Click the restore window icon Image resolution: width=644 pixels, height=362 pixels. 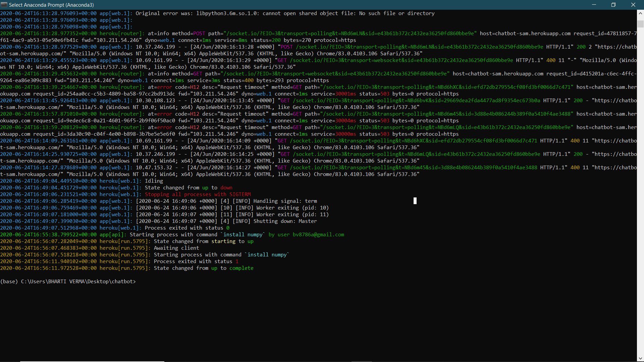coord(613,5)
